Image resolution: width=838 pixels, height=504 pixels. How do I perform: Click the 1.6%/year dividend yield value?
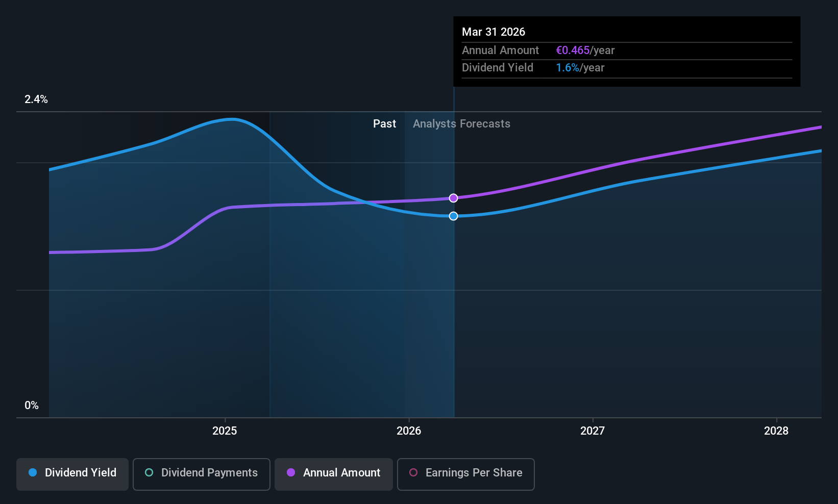tap(580, 67)
